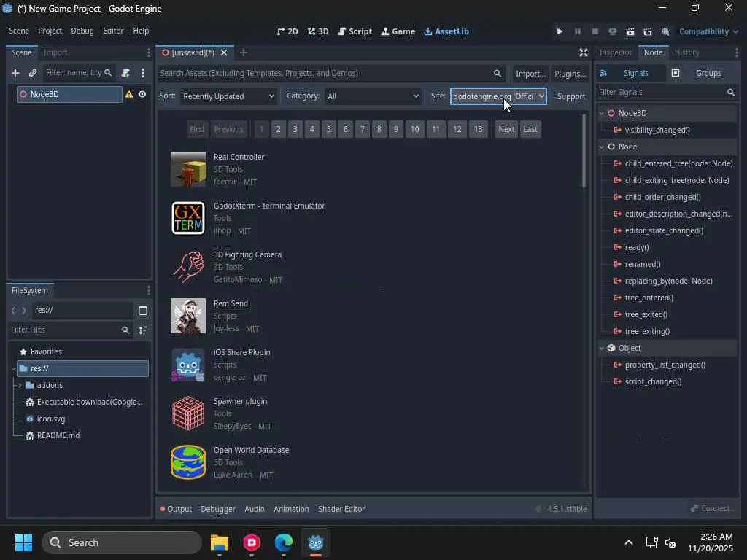
Task: Switch to the Import dock tab
Action: point(55,52)
